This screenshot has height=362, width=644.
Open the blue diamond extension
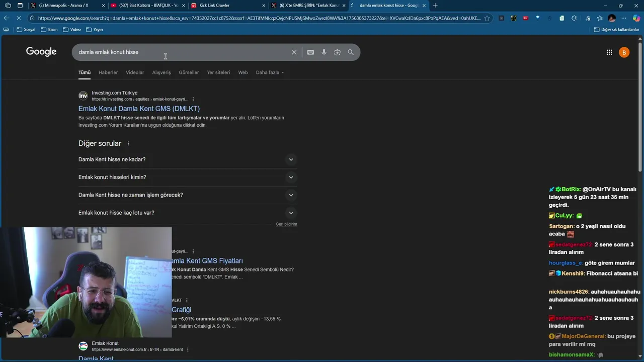pos(538,18)
